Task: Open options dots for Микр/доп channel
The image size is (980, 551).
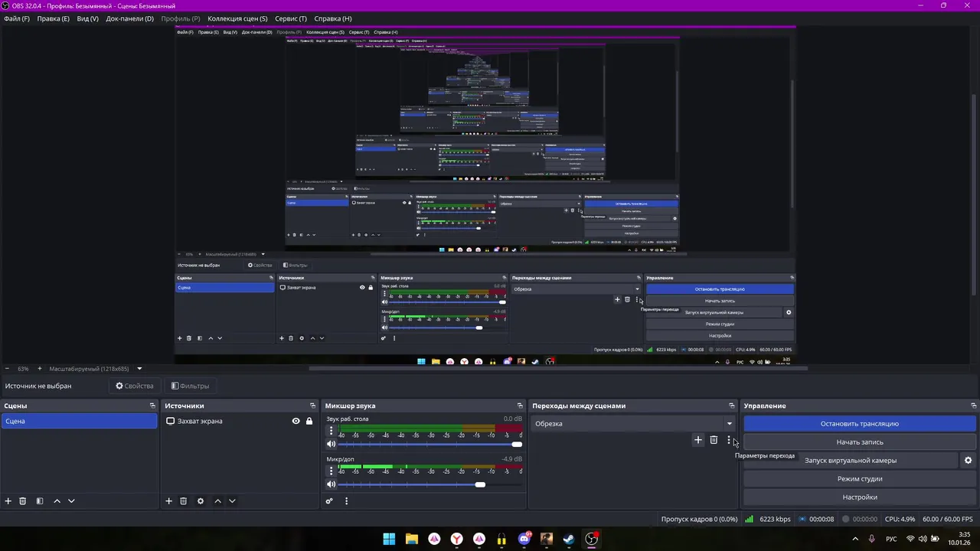Action: pyautogui.click(x=331, y=471)
